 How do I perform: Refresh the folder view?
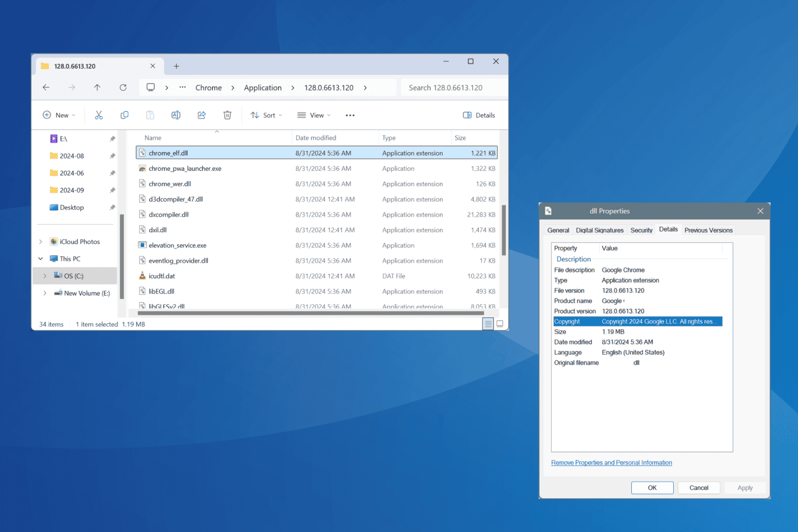coord(123,87)
